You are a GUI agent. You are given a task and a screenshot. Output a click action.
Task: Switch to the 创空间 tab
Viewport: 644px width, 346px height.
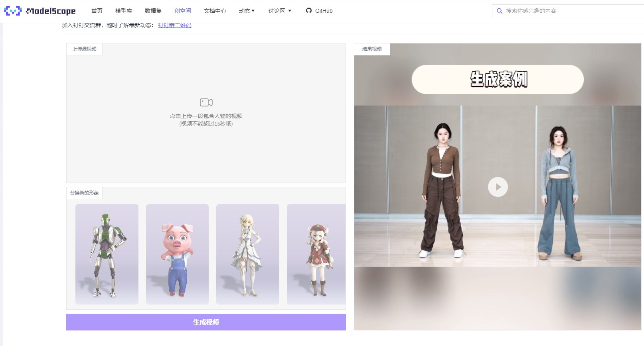tap(183, 11)
